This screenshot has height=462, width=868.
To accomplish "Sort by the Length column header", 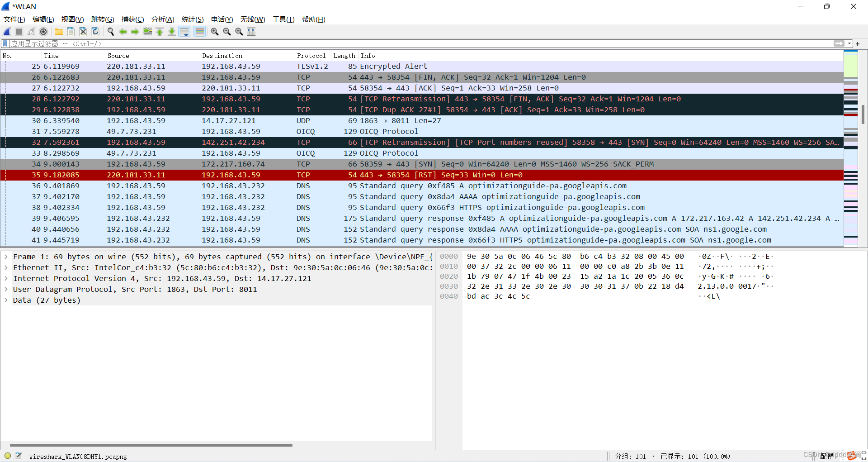I will [344, 56].
